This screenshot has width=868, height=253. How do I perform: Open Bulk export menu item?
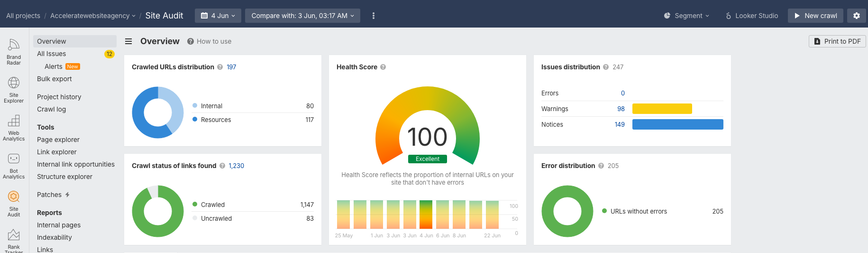point(55,79)
